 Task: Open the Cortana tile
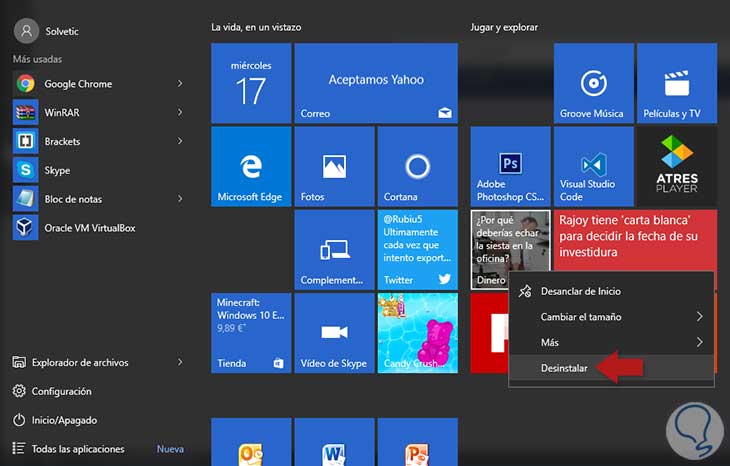[418, 167]
